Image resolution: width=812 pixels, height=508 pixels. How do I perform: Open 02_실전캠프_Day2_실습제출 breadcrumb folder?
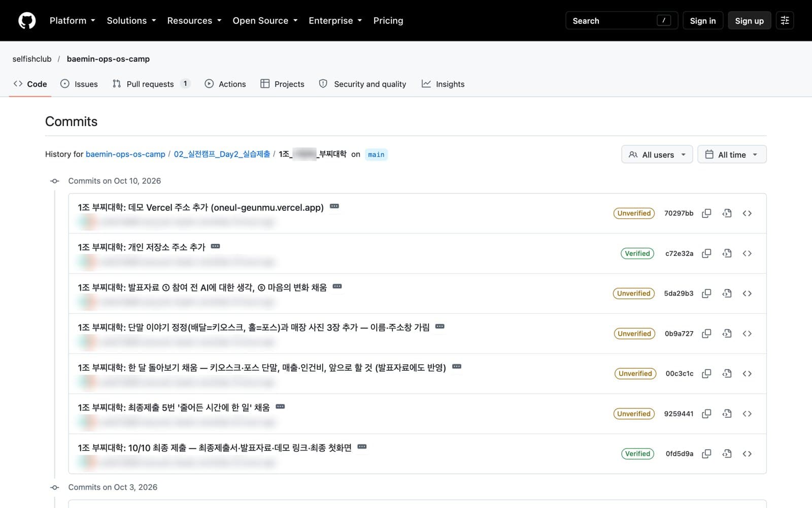tap(222, 154)
